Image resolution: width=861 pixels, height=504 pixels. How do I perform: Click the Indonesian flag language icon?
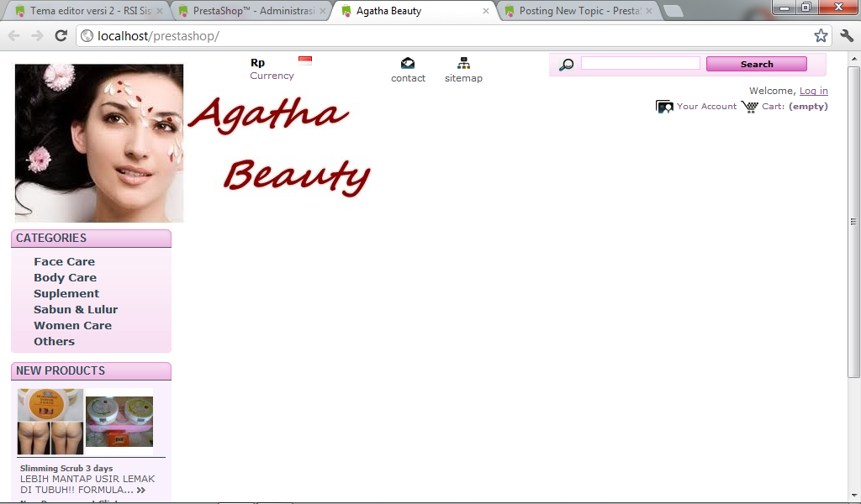305,60
